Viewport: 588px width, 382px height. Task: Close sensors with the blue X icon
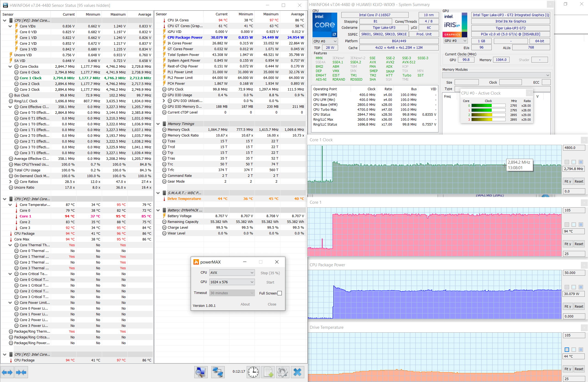click(x=297, y=372)
